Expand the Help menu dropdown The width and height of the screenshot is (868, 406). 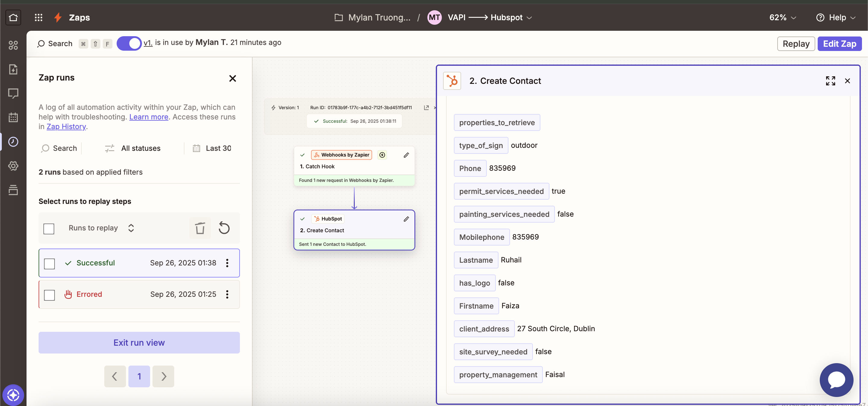(836, 17)
